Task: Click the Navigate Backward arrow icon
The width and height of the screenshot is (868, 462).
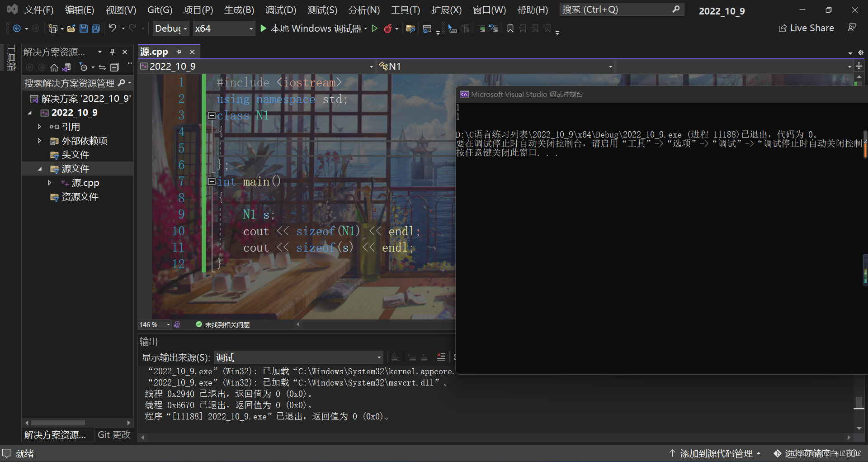Action: pyautogui.click(x=17, y=29)
